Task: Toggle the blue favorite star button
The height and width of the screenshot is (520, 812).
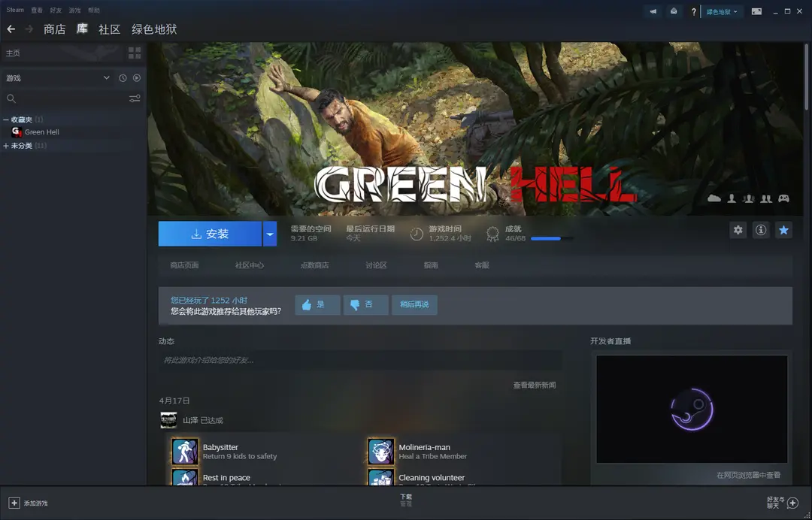Action: [783, 230]
